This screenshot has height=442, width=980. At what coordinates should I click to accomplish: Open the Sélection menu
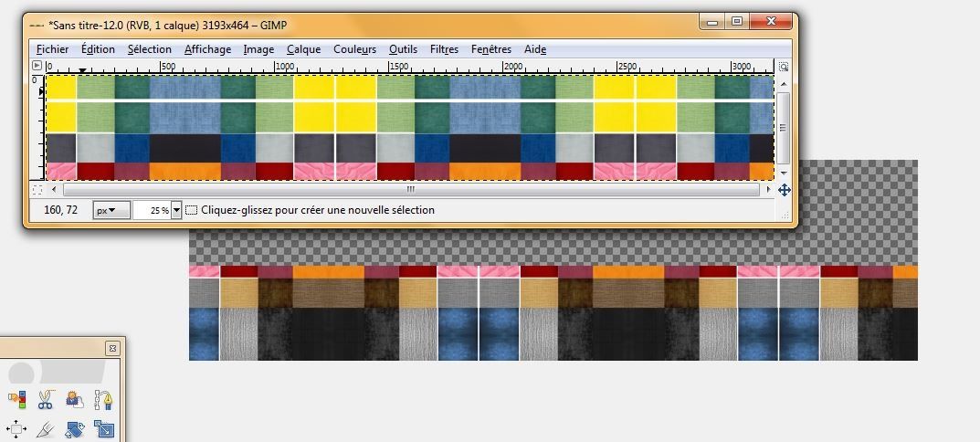point(150,49)
